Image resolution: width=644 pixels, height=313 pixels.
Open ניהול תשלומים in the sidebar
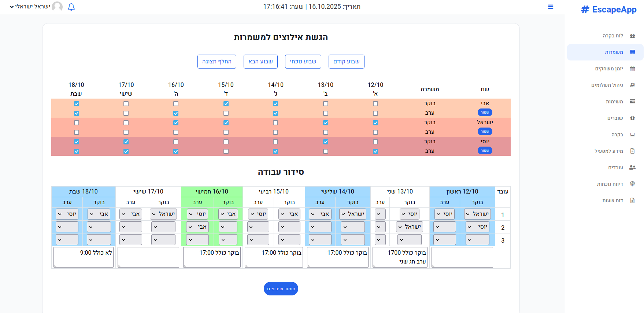pyautogui.click(x=607, y=85)
